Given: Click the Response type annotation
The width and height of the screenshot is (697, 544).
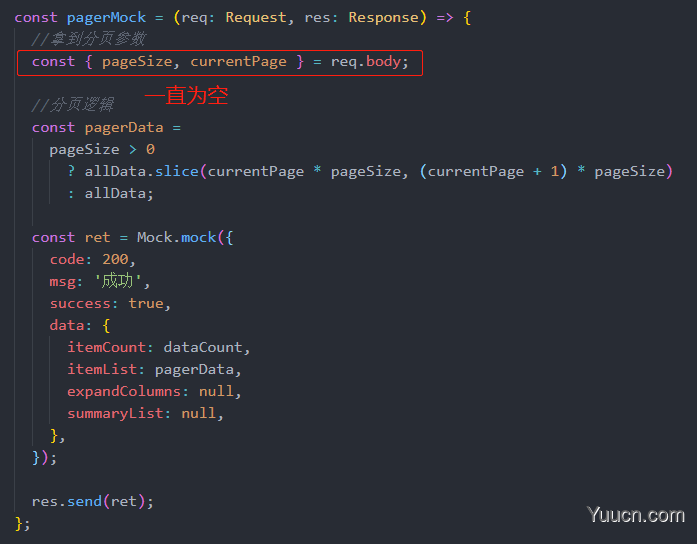Looking at the screenshot, I should 384,17.
